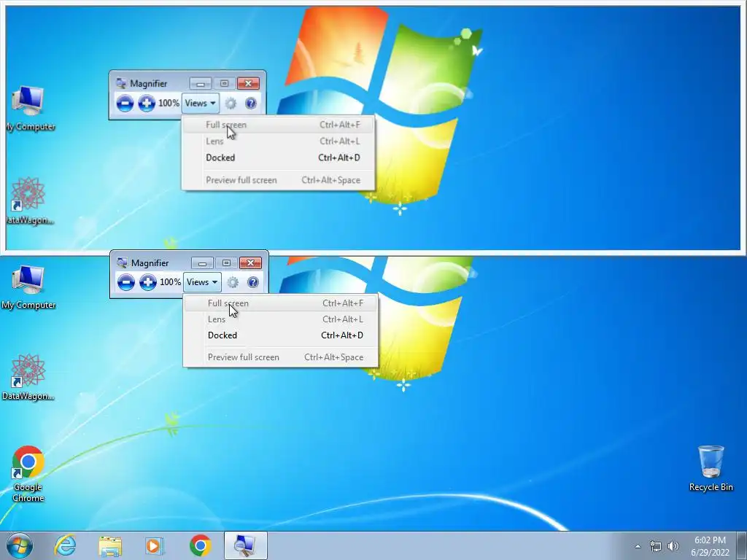
Task: Click Lens entry in the upper docked pane menu
Action: [x=278, y=141]
